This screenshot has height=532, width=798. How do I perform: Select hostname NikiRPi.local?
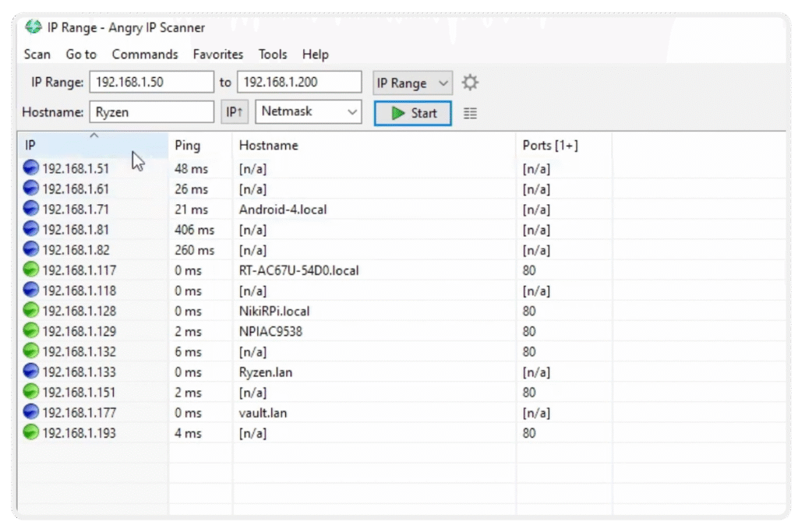tap(274, 312)
